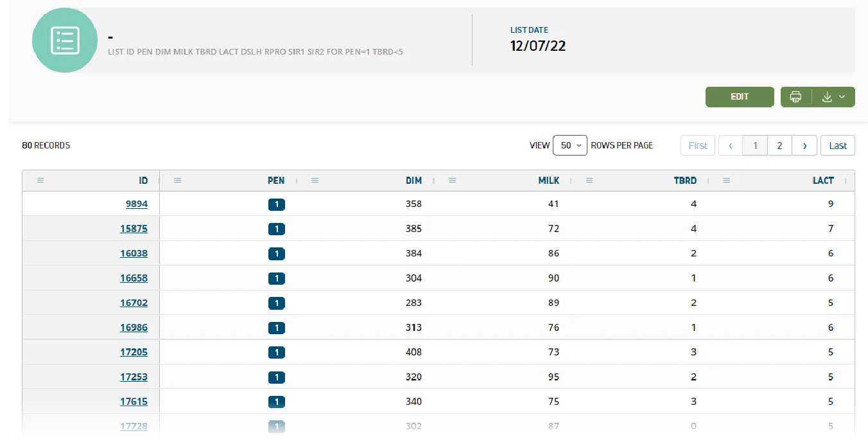Open the DIM column menu icon
868x446 pixels.
point(315,181)
